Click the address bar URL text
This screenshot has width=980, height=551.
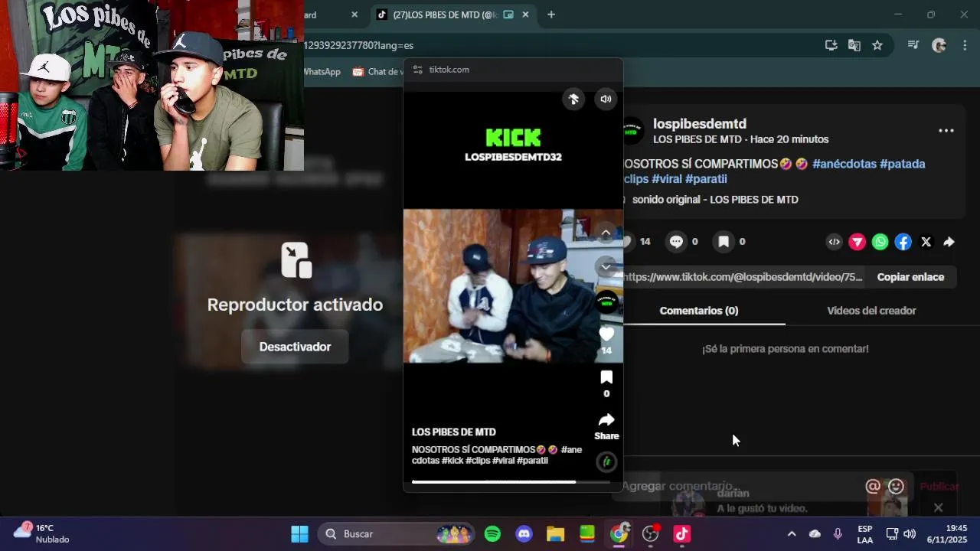[x=359, y=45]
